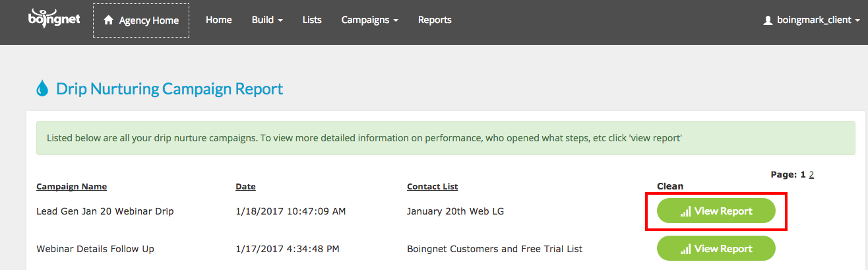
Task: Open the boingmark_client account dropdown
Action: 811,20
